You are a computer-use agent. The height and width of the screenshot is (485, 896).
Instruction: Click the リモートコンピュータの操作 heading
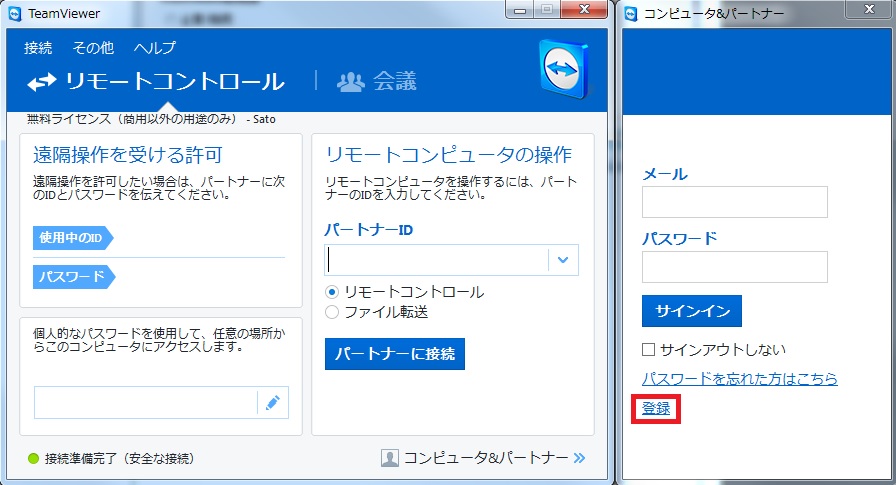(x=449, y=155)
